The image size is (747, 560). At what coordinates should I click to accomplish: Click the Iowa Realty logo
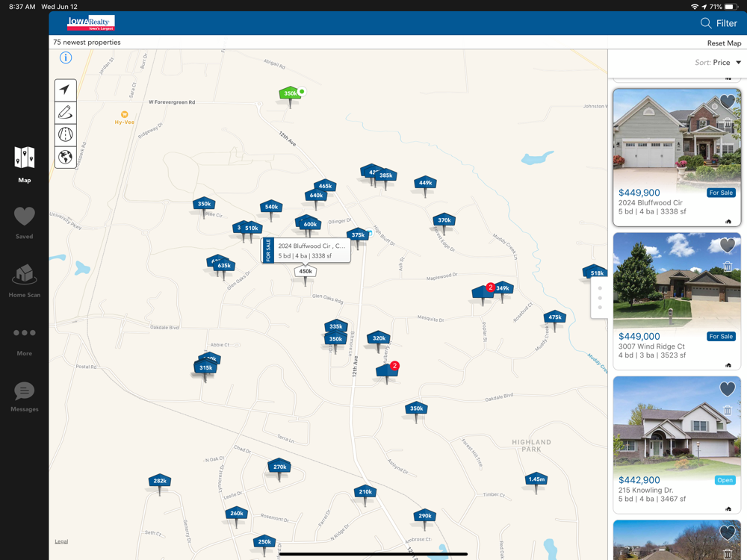click(91, 22)
